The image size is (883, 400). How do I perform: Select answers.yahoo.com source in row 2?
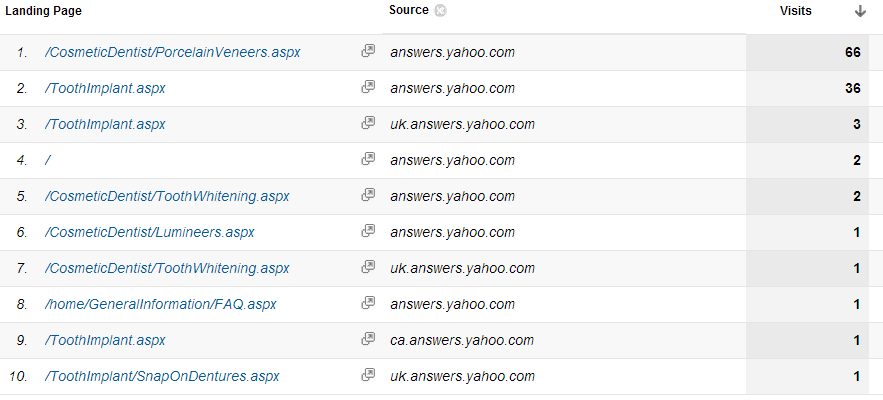pyautogui.click(x=452, y=88)
